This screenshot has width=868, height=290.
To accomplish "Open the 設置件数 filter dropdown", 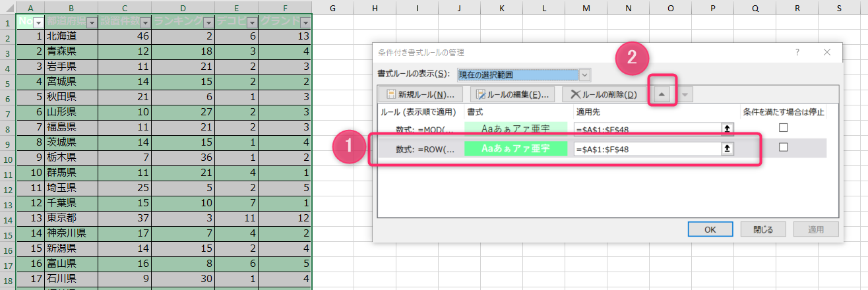I will pos(145,22).
